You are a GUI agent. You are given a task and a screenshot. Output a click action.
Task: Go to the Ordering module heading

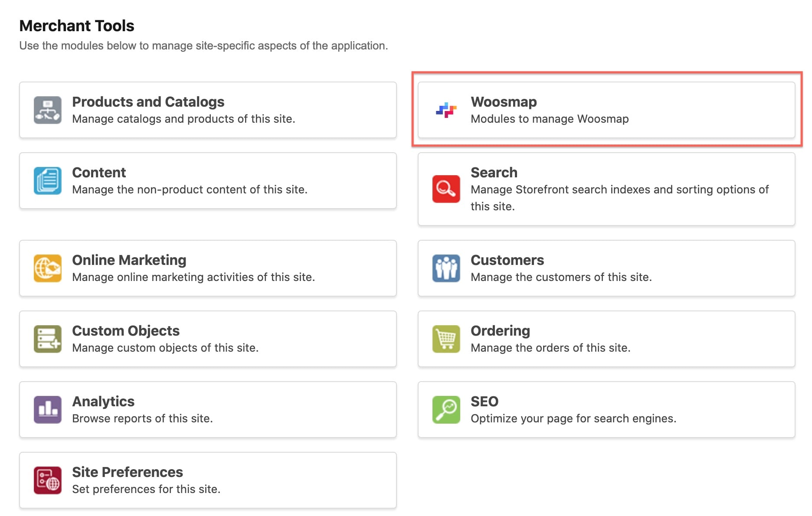coord(501,330)
